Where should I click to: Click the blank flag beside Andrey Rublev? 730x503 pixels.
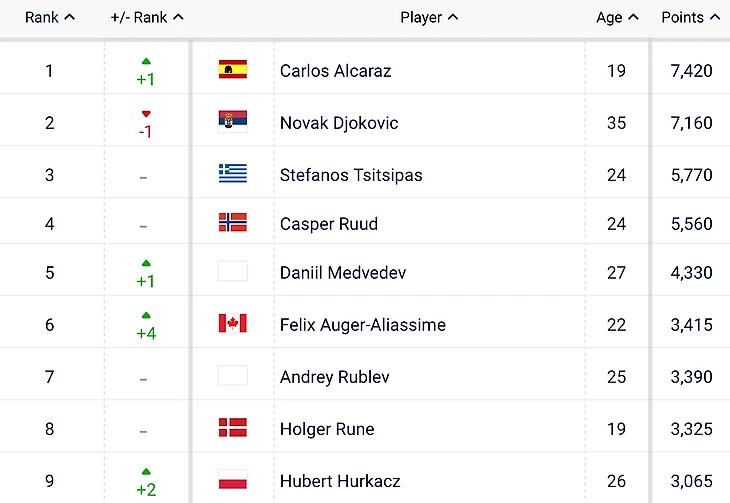tap(232, 376)
